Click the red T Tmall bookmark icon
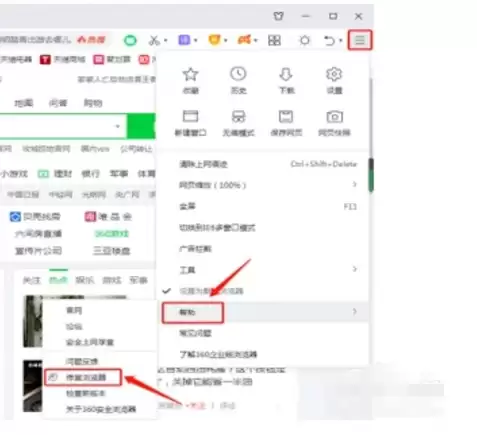This screenshot has width=477, height=435. pyautogui.click(x=45, y=60)
